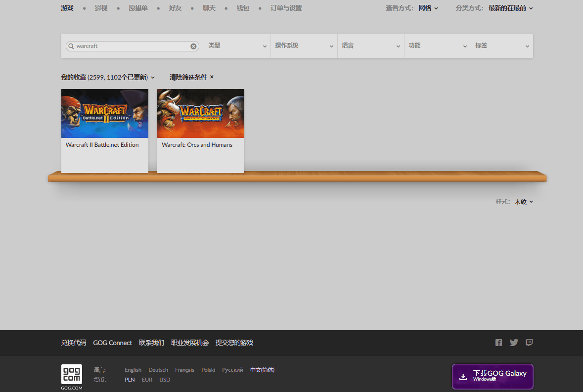Focus the warcraft search field

coord(133,46)
